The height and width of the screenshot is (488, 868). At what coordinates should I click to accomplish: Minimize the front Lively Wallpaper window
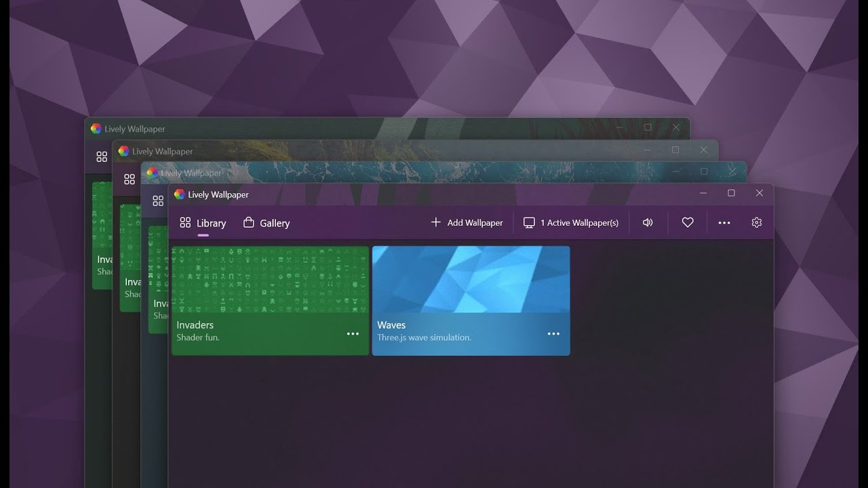(703, 193)
